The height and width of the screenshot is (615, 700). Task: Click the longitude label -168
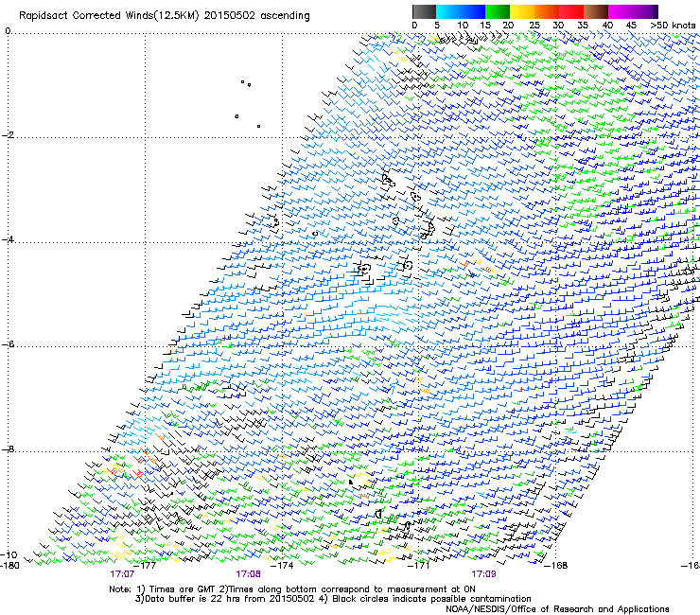tap(556, 566)
